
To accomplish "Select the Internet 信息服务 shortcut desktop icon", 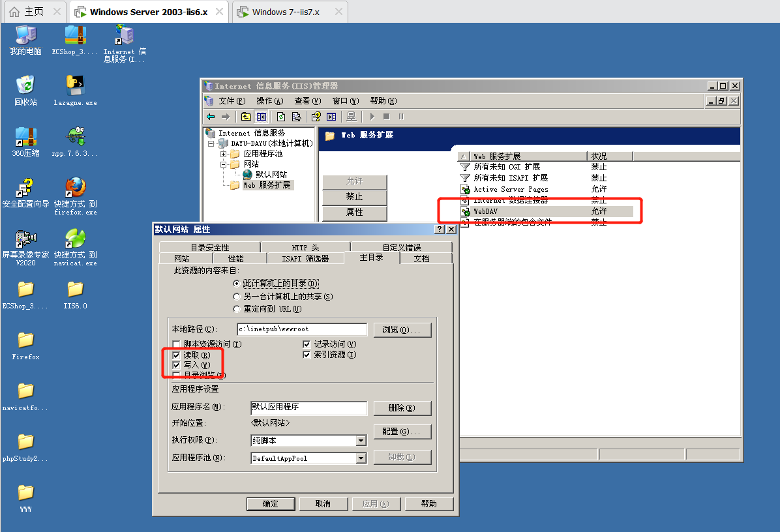I will click(125, 44).
